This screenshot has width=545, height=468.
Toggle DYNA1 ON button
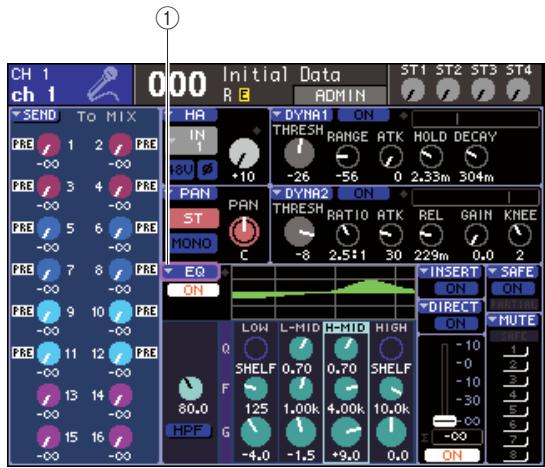pyautogui.click(x=364, y=115)
